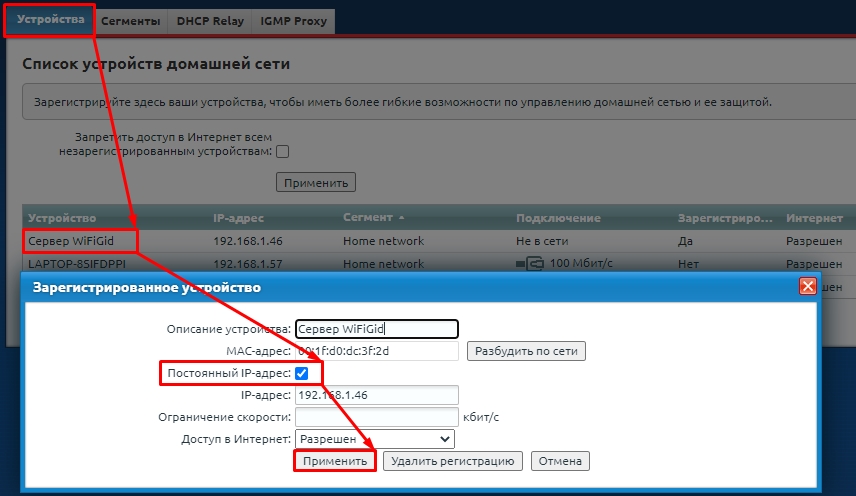Open the Устройства tab
The height and width of the screenshot is (496, 856).
pos(50,20)
